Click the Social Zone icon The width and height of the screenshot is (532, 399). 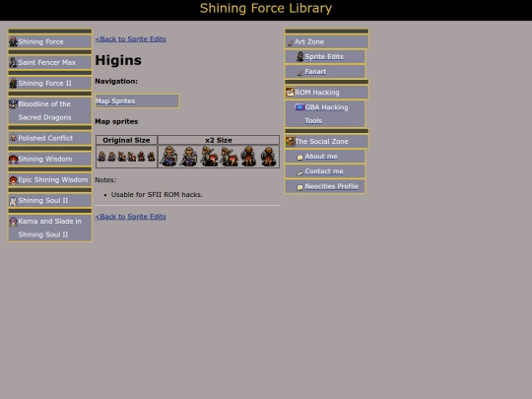pos(290,141)
